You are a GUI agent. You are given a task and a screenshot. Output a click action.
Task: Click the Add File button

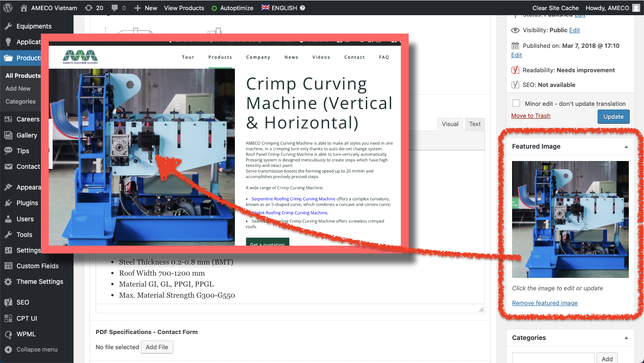(x=157, y=347)
